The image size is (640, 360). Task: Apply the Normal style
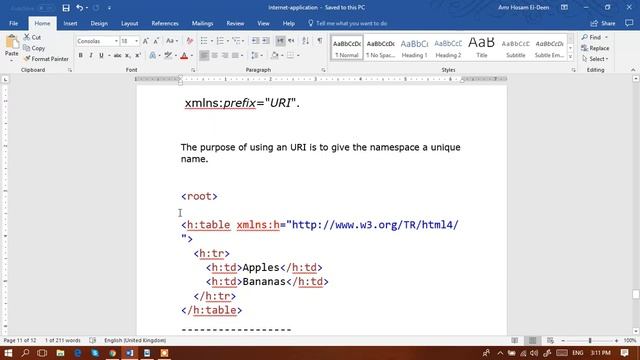pos(347,48)
